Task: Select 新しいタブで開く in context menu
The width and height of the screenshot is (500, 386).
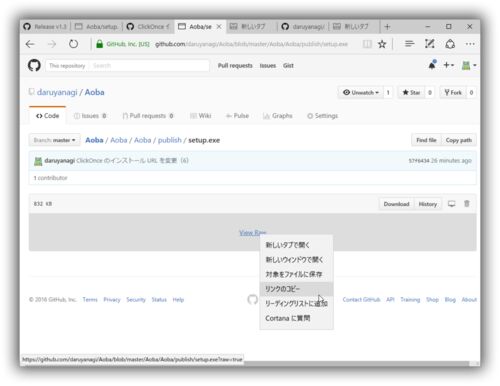Action: [x=296, y=245]
